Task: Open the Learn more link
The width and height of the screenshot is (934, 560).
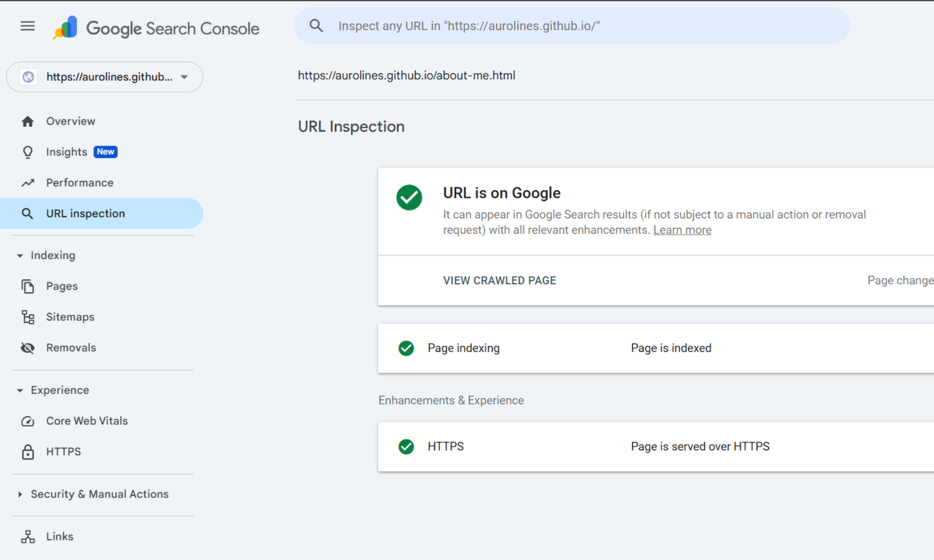Action: click(682, 230)
